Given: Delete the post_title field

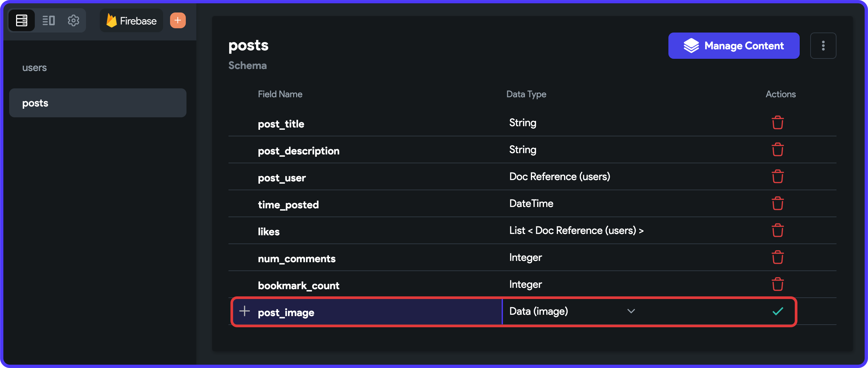Looking at the screenshot, I should click(777, 123).
